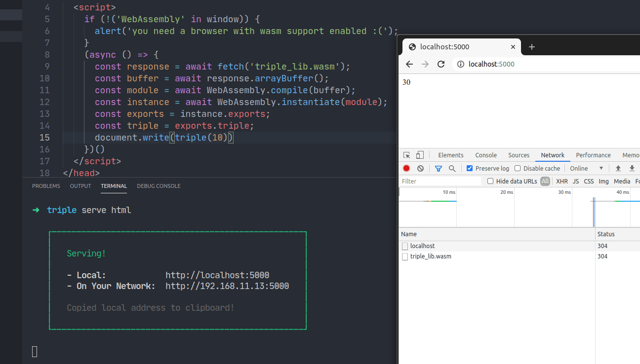Screen dimensions: 640x364
Task: Switch to the Console tab
Action: point(486,155)
